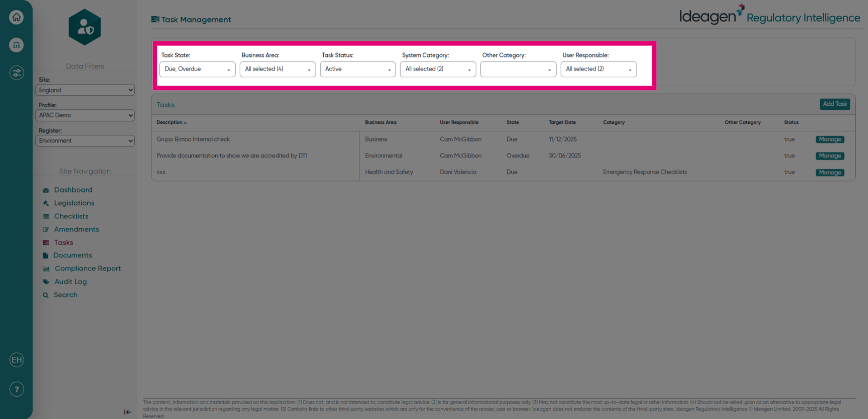
Task: Click the Task Management header icon
Action: click(x=155, y=19)
